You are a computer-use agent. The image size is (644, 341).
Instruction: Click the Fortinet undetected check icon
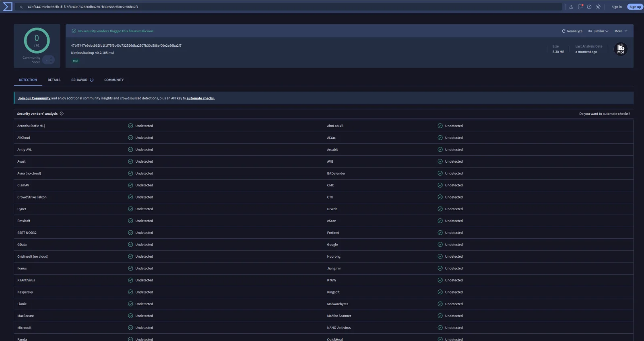pos(440,233)
